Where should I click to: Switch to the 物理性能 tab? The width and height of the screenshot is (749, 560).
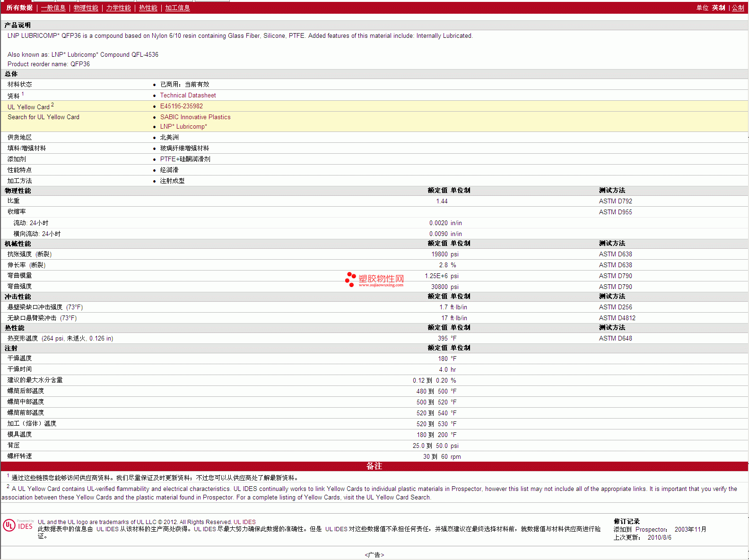[x=86, y=8]
